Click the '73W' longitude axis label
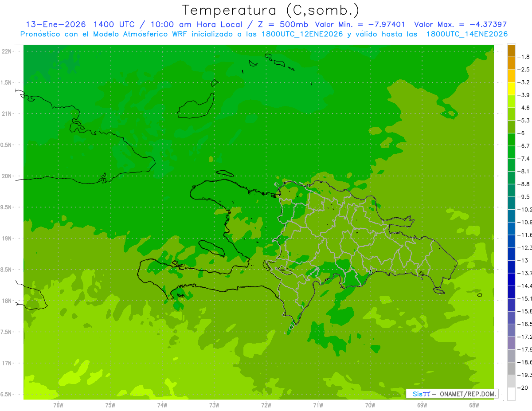 [x=214, y=405]
